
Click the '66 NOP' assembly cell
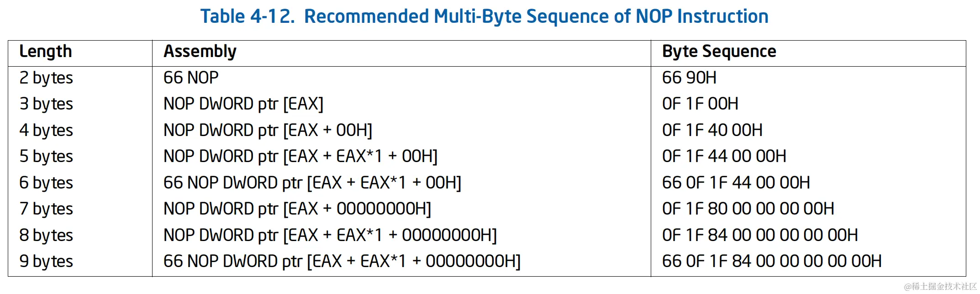[x=191, y=78]
